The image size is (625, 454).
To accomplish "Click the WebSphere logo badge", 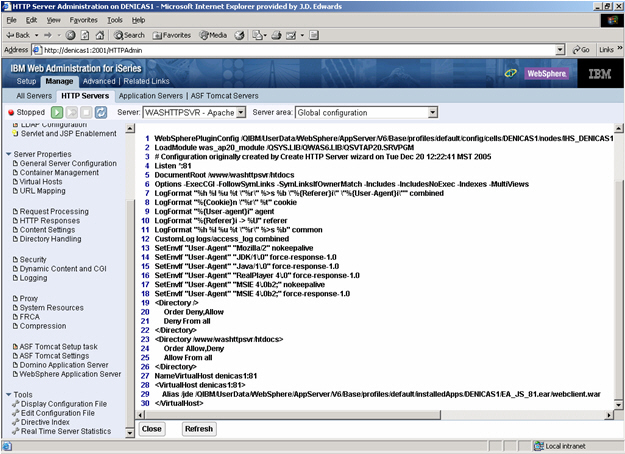I will tap(546, 73).
